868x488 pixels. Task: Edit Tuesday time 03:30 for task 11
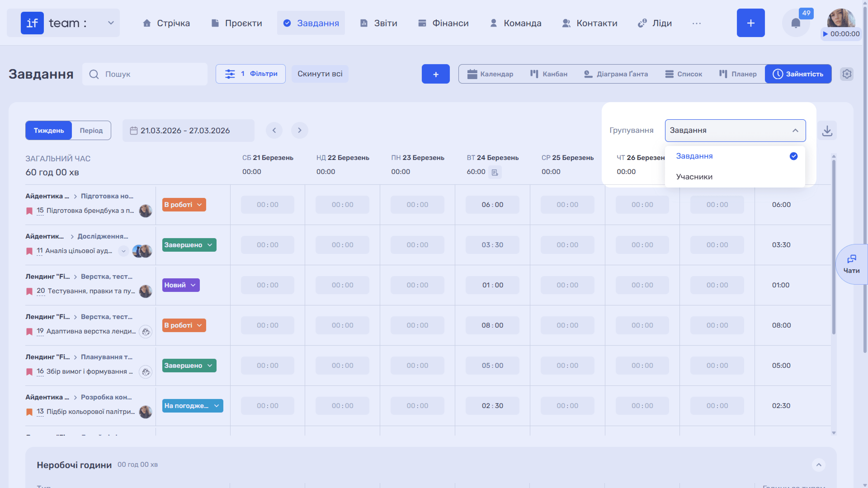(492, 245)
